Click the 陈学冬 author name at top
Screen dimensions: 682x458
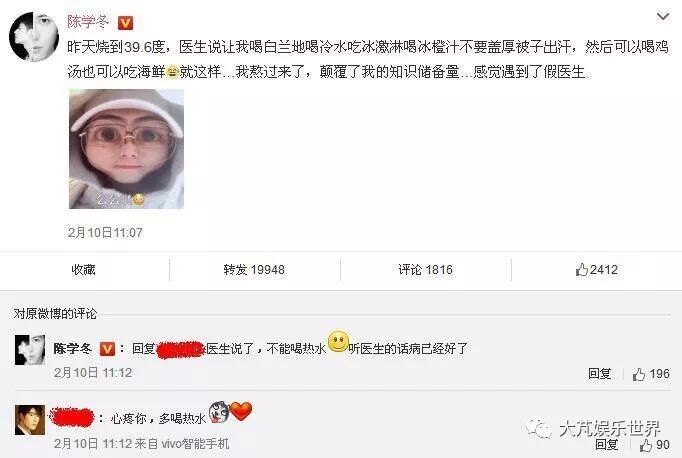coord(88,22)
